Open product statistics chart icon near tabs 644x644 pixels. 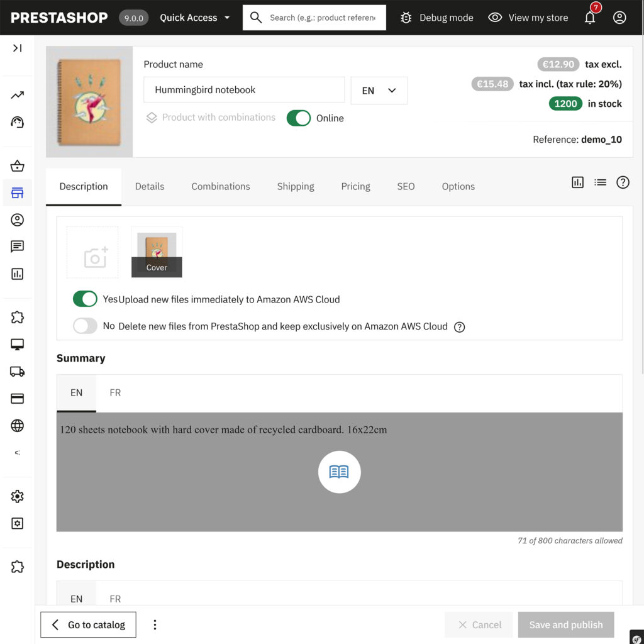(577, 182)
